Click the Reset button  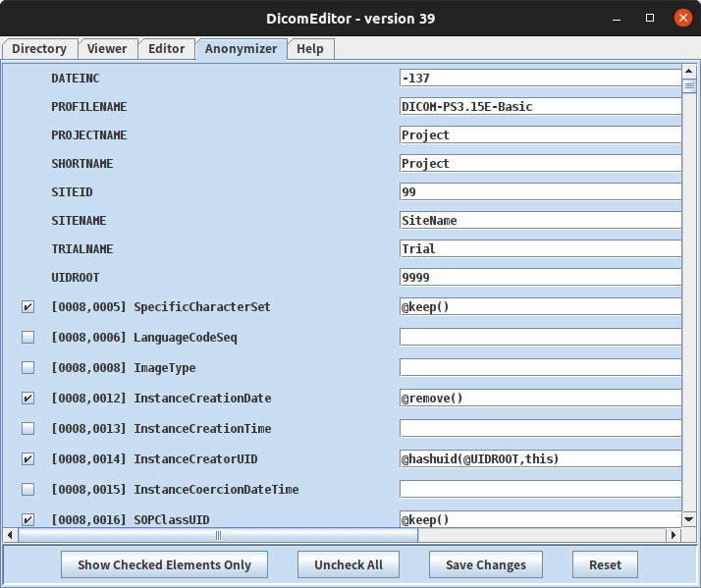[x=605, y=564]
